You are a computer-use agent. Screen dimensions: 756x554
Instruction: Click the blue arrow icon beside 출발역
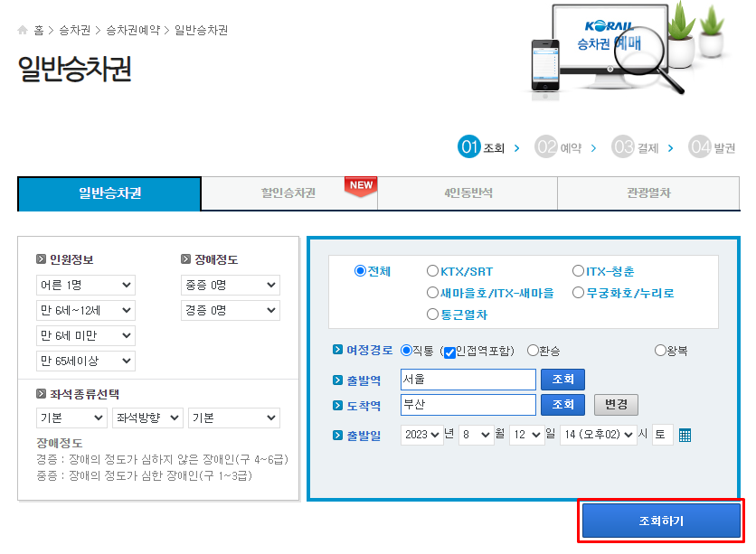point(337,380)
